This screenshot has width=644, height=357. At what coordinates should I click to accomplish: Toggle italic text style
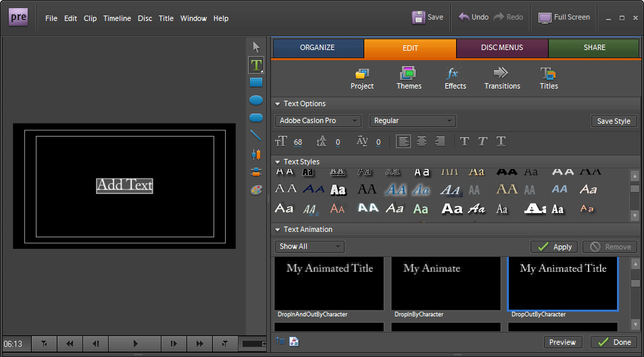coord(482,141)
